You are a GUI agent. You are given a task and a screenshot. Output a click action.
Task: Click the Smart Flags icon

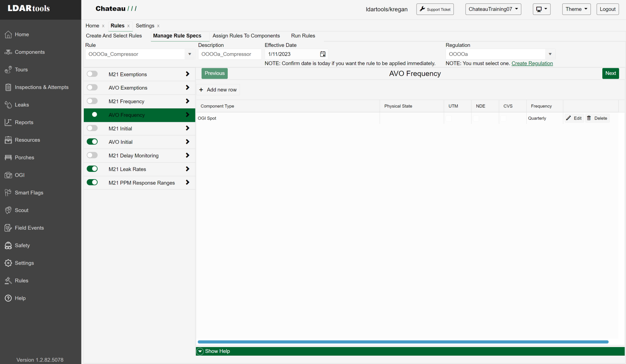(x=8, y=193)
